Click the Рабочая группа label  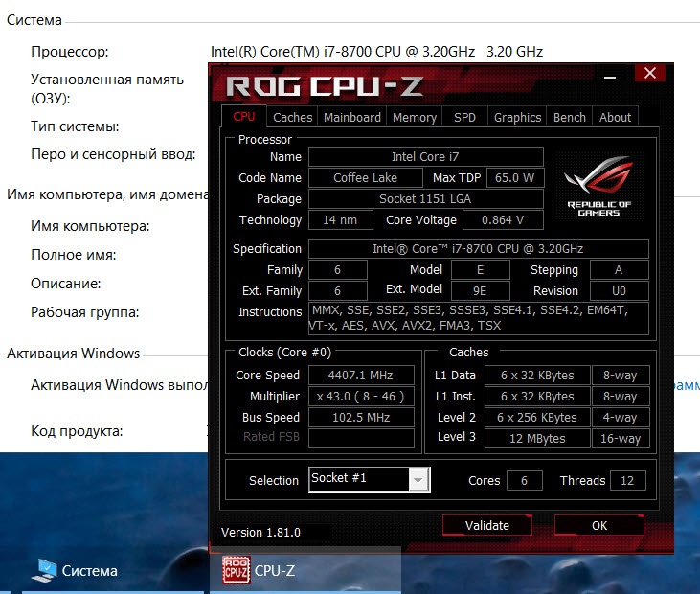(85, 312)
